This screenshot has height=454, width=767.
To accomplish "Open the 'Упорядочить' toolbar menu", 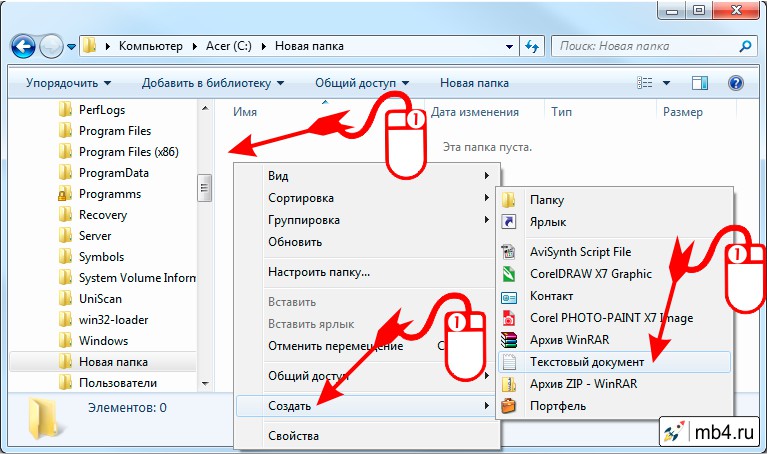I will [68, 83].
